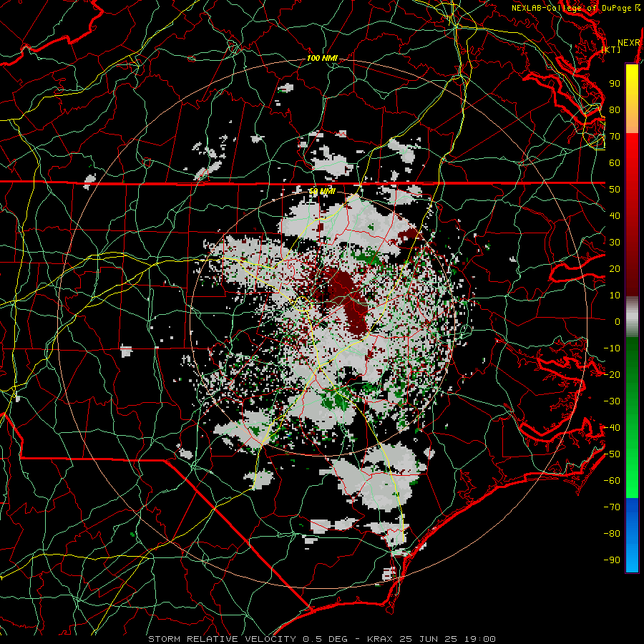Click the "25 JUN 25" date in caption
Image resolution: width=644 pixels, height=644 pixels.
coord(429,639)
